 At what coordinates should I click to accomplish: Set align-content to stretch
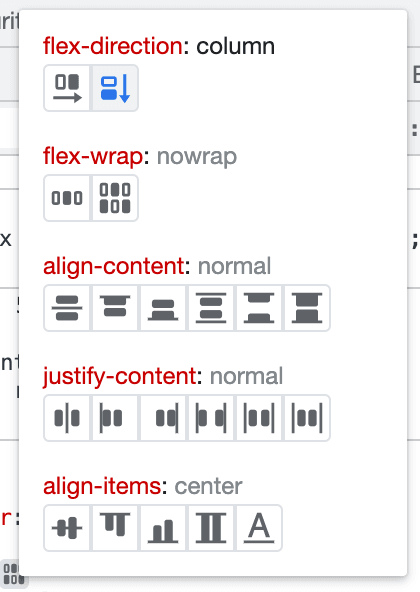point(307,308)
